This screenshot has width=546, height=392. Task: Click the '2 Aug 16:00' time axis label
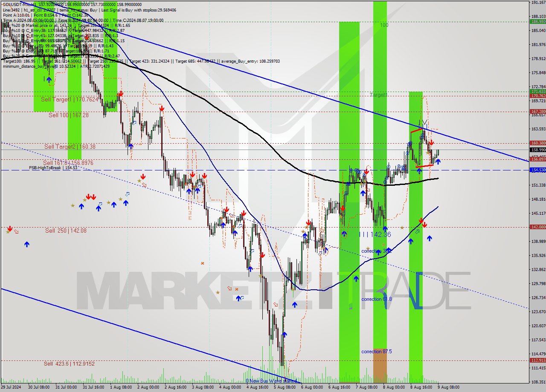pos(176,387)
